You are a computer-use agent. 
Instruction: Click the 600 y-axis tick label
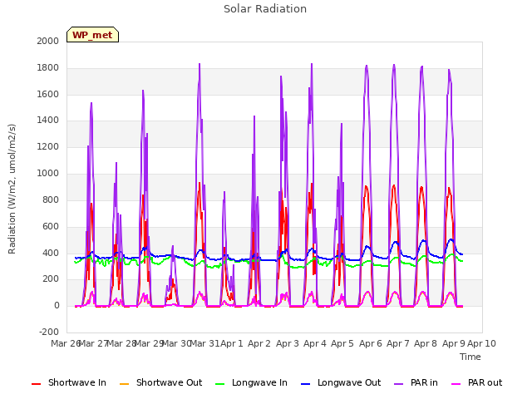tap(51, 226)
